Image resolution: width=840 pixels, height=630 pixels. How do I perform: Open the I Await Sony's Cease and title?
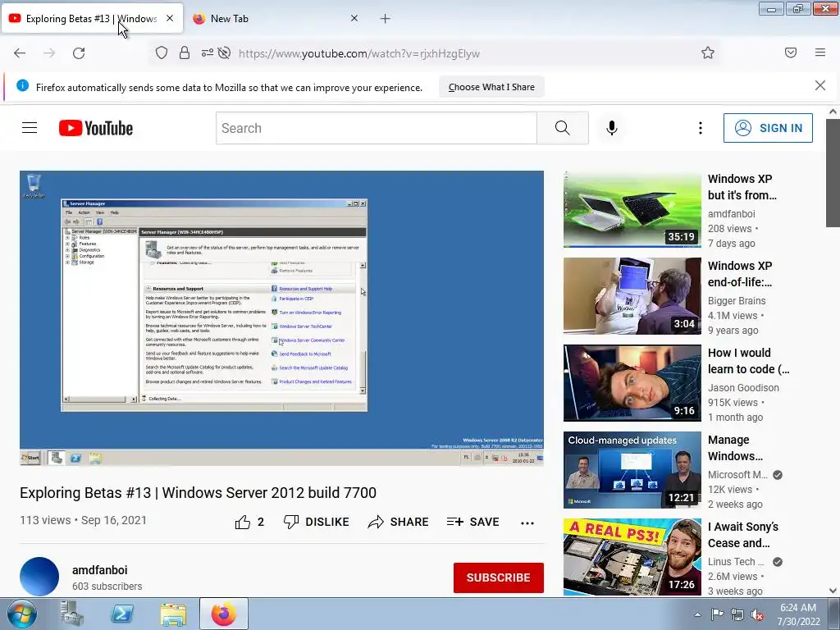743,535
